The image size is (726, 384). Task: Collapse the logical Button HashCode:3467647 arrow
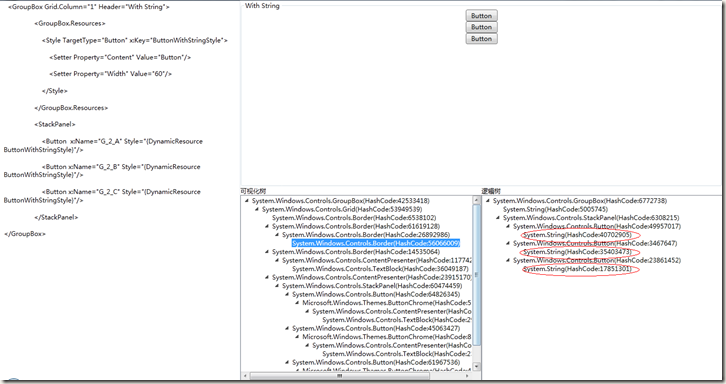(x=508, y=243)
